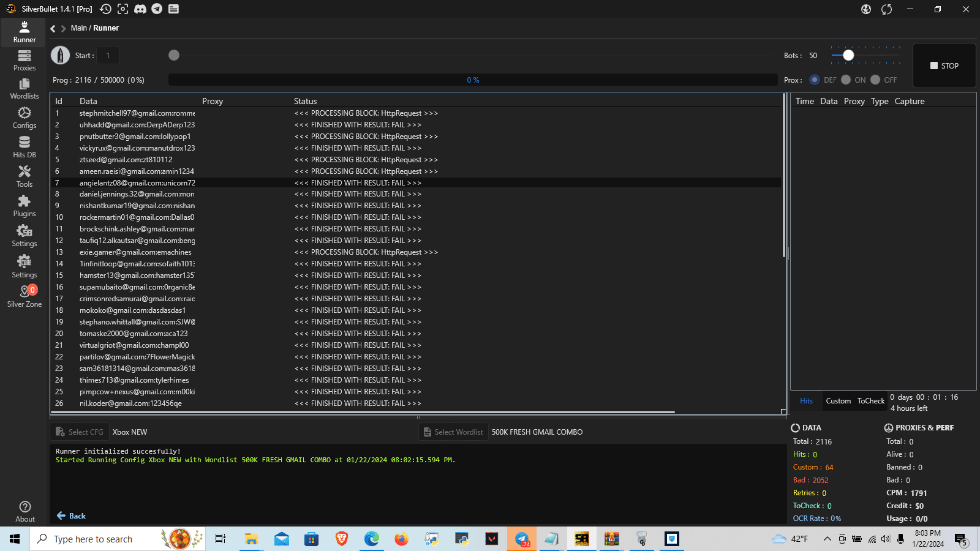Click the Type header in hits panel
The height and width of the screenshot is (551, 980).
tap(880, 101)
